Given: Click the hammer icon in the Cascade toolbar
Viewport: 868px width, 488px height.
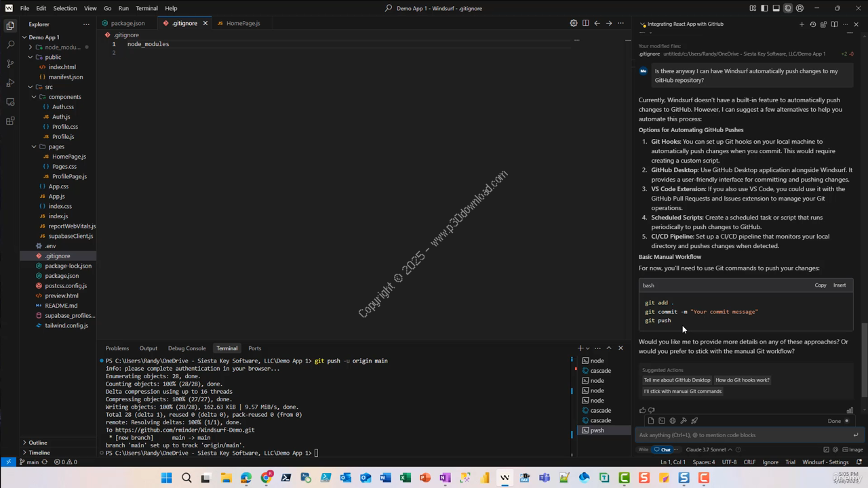Looking at the screenshot, I should coord(684,420).
